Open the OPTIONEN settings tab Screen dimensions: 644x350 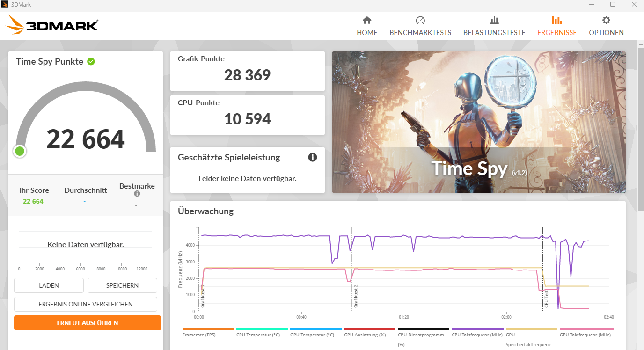pos(606,26)
